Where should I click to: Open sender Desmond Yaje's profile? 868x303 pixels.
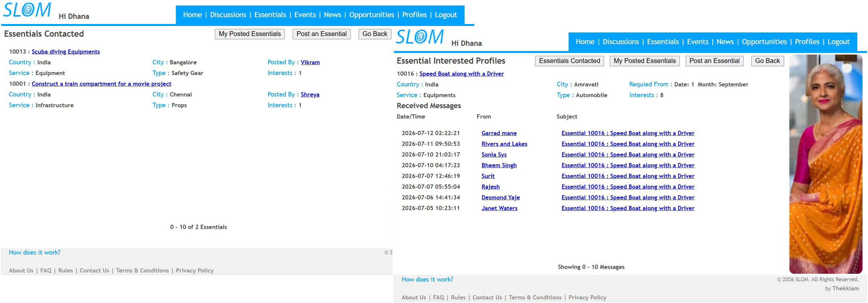coord(501,198)
